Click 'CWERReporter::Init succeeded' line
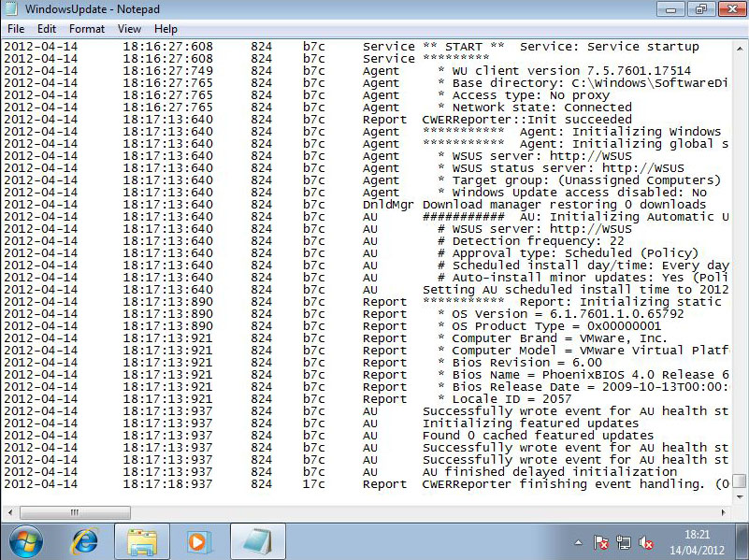This screenshot has height=560, width=749. [527, 120]
